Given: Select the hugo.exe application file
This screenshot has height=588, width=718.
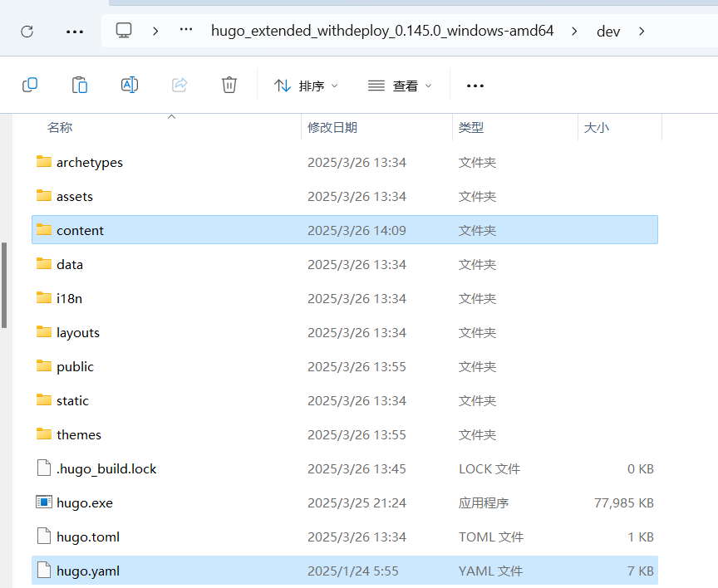Looking at the screenshot, I should 85,502.
